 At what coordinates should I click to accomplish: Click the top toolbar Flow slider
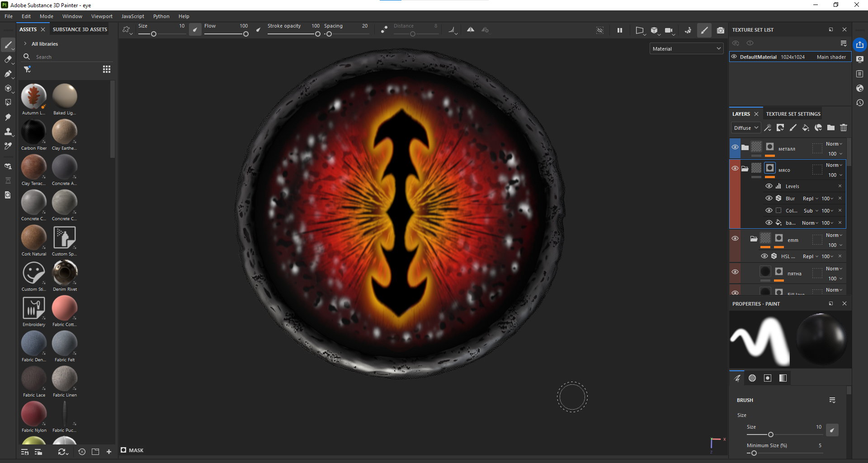[x=225, y=34]
